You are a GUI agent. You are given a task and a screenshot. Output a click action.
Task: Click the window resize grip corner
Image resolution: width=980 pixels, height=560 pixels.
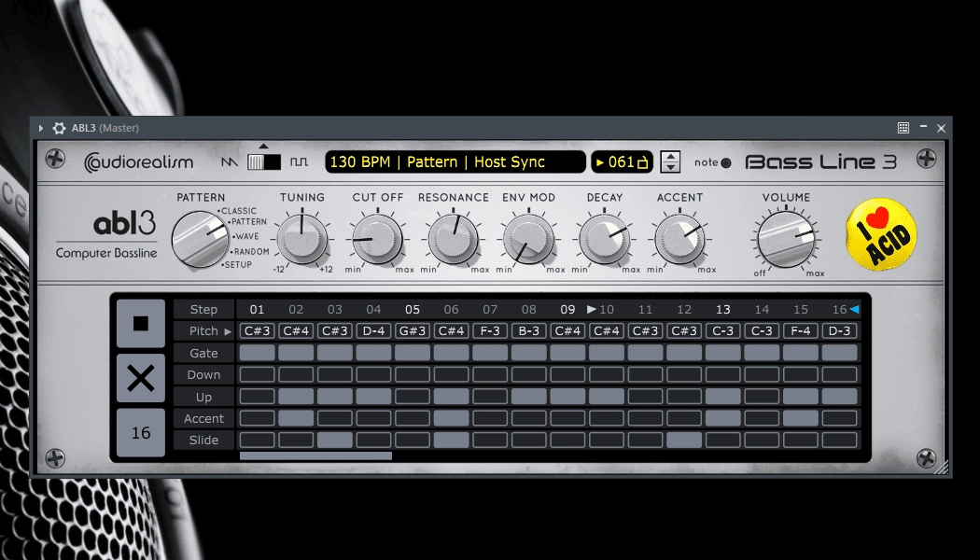[x=941, y=468]
